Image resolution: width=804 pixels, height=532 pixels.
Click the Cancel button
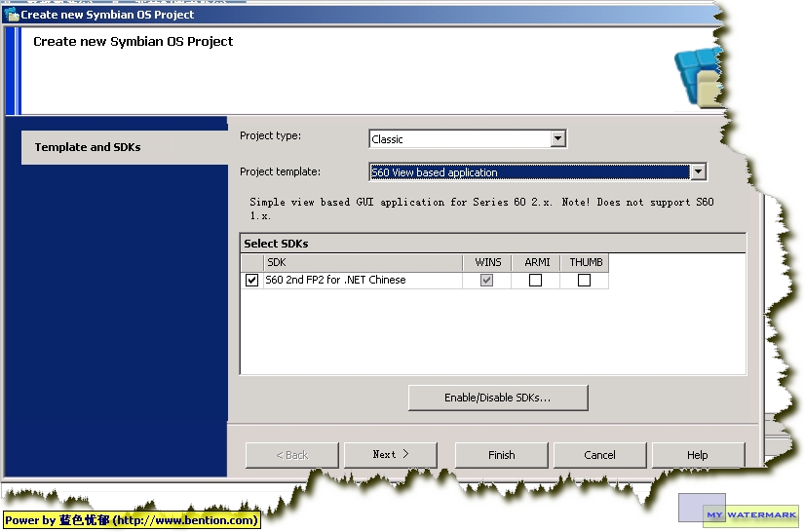pos(600,455)
